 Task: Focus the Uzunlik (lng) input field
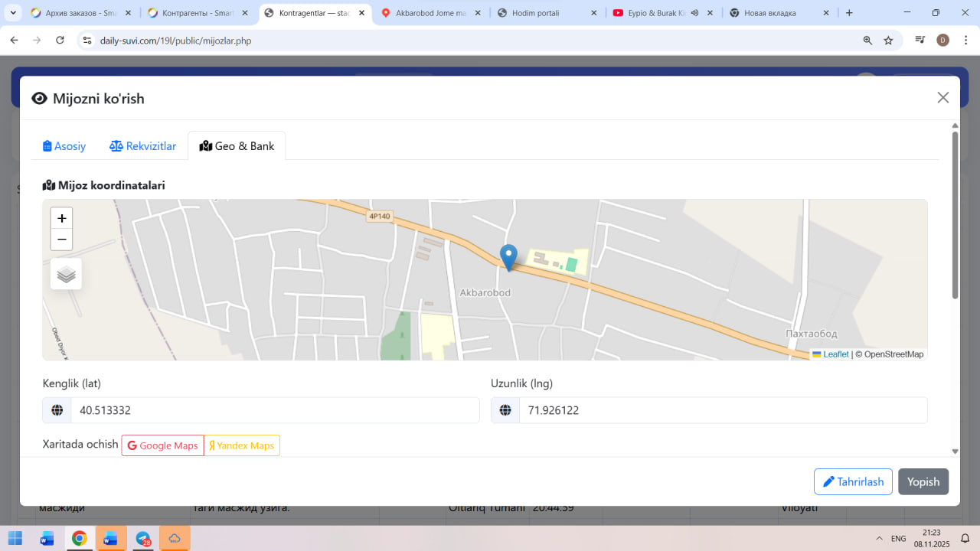coord(724,410)
